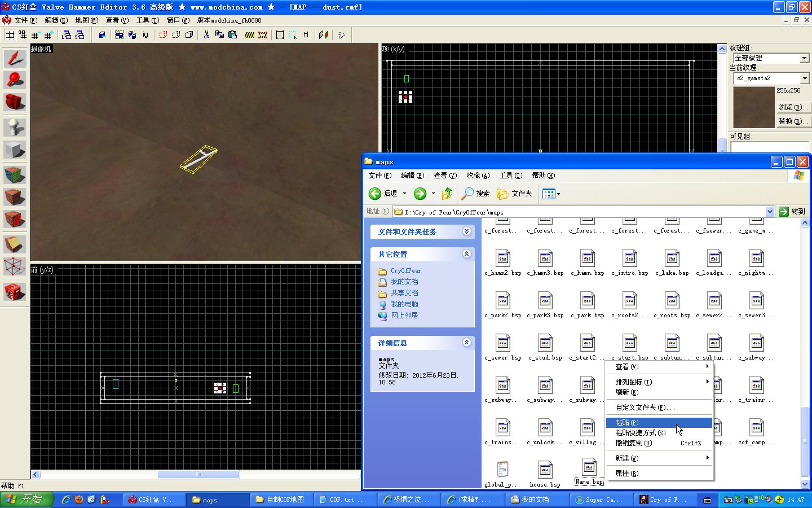Image resolution: width=812 pixels, height=508 pixels.
Task: Click the smaller grid icon
Action: [x=35, y=35]
